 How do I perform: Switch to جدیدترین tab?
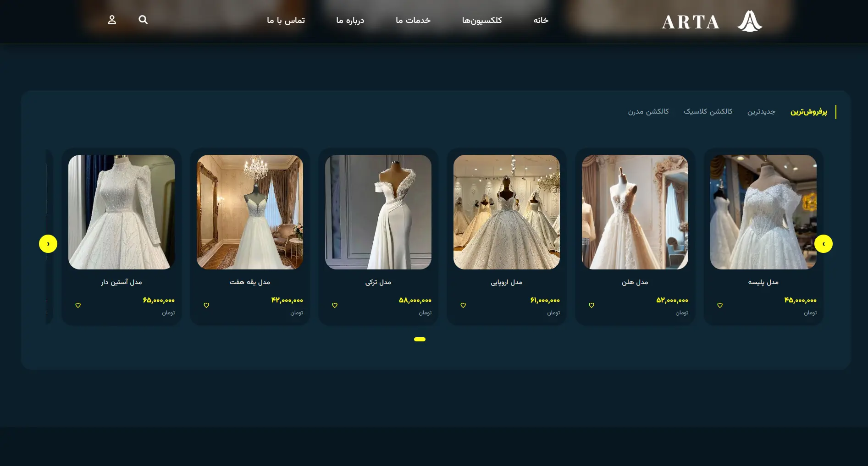[x=761, y=112]
